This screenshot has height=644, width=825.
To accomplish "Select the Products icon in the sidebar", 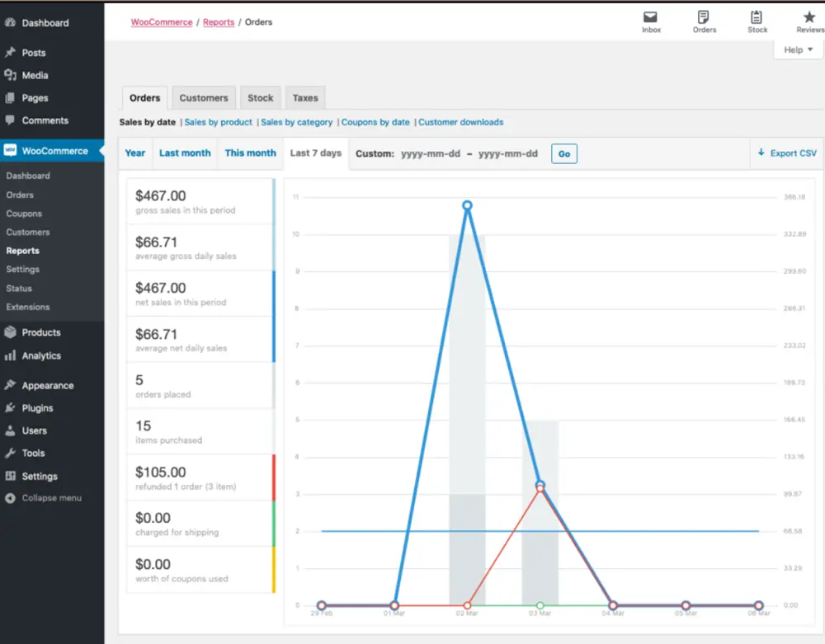I will tap(12, 332).
